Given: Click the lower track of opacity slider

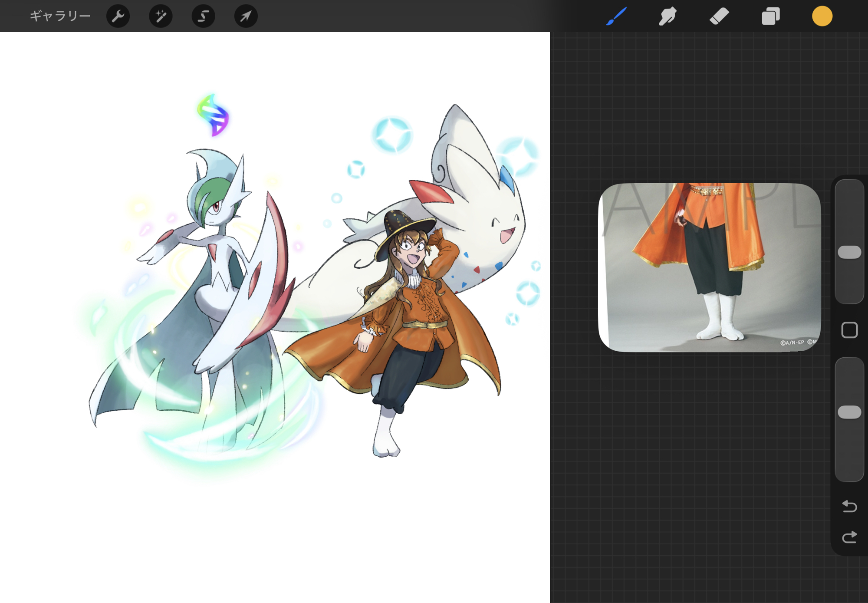Looking at the screenshot, I should 849,451.
